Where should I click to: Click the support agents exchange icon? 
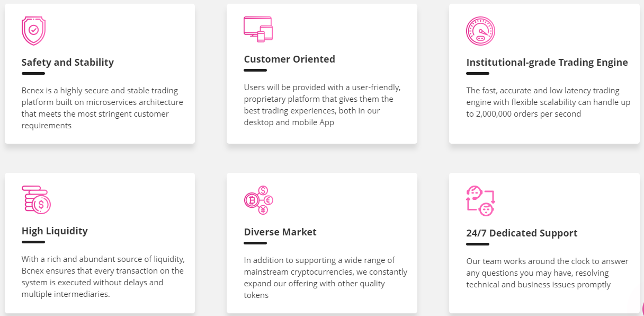pyautogui.click(x=481, y=200)
